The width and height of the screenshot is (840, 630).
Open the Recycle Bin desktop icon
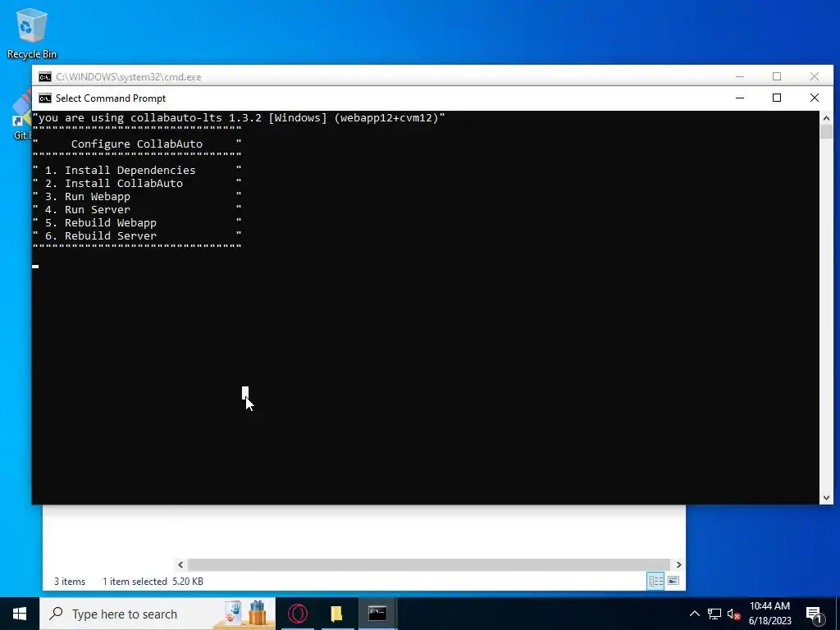[x=32, y=32]
